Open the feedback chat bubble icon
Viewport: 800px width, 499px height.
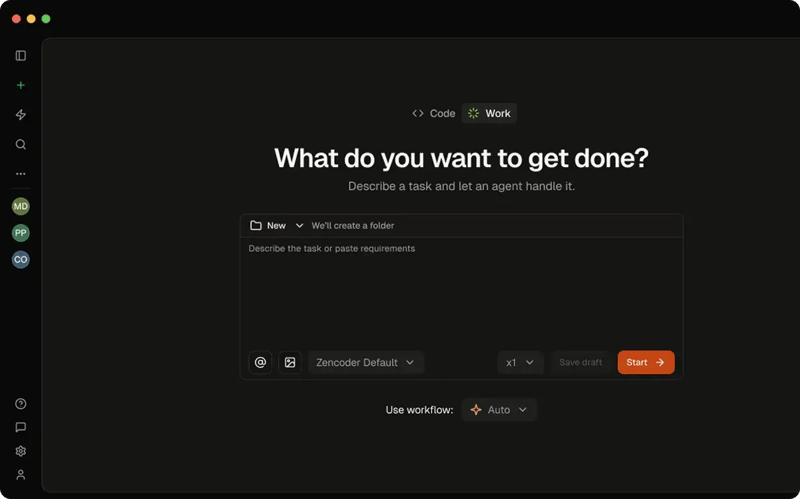[x=20, y=427]
